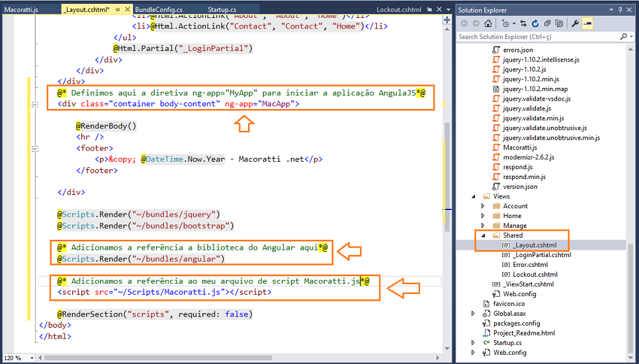Select jquery-1.10.2.min.map file

pos(535,89)
